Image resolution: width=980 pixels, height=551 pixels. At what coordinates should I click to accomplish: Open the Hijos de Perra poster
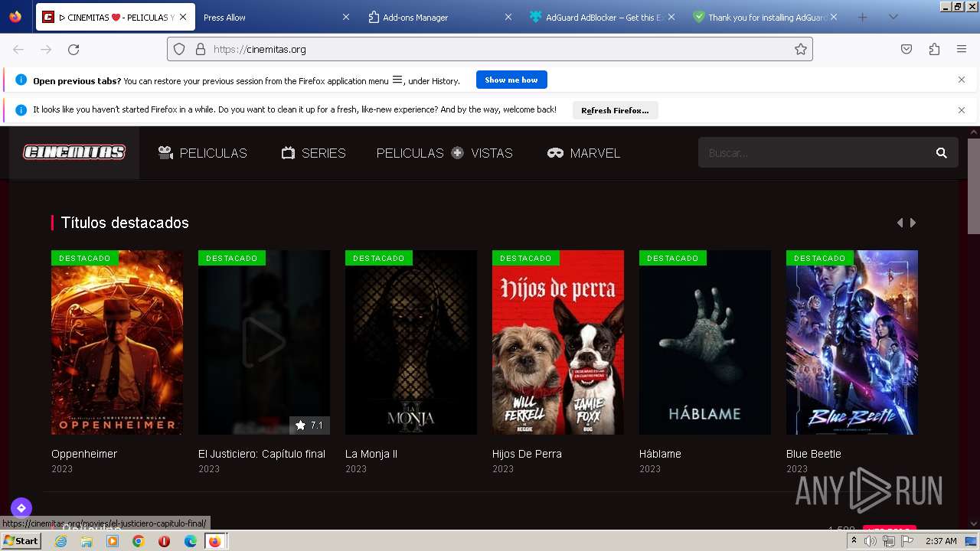click(558, 342)
